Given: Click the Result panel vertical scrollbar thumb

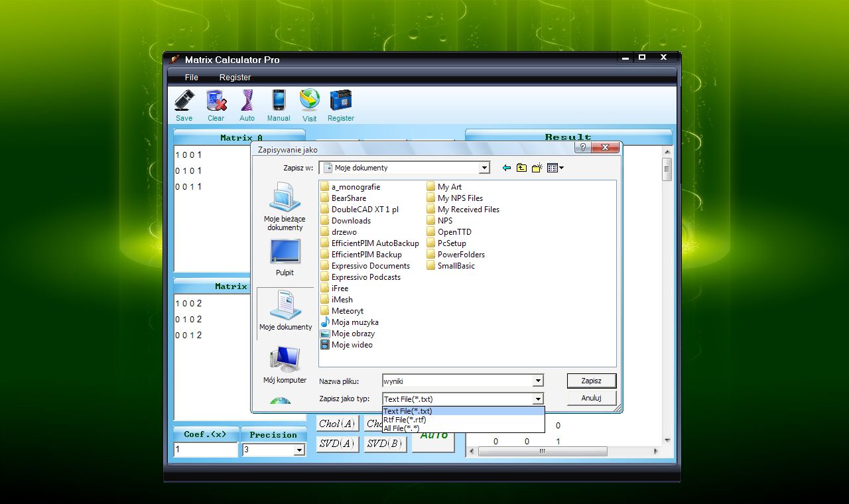Looking at the screenshot, I should click(667, 168).
